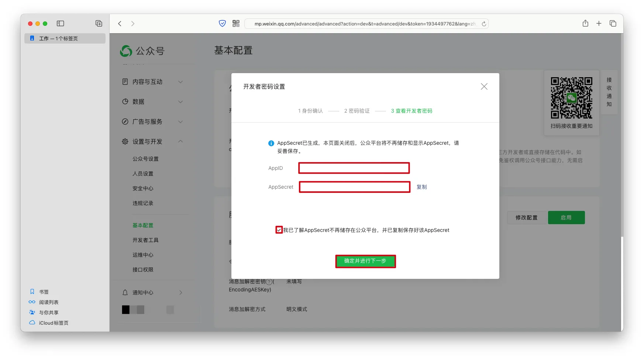Click the AppSecret field

click(x=354, y=187)
